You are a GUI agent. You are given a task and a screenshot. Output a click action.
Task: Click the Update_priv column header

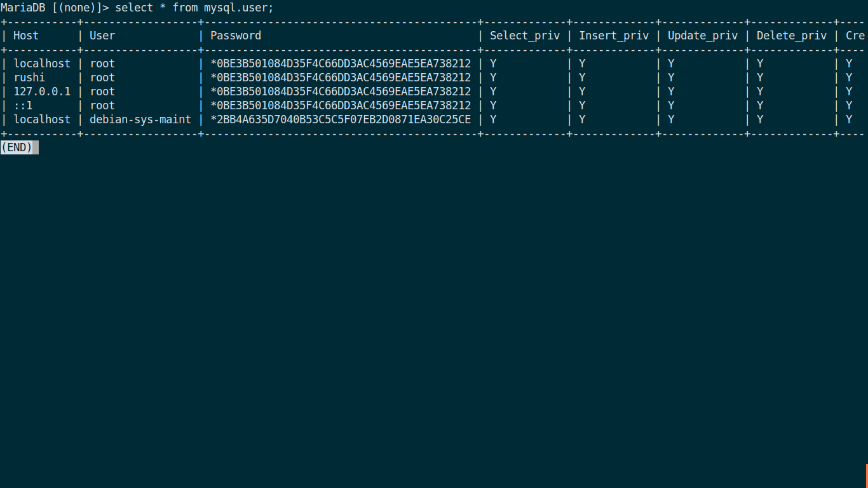(x=703, y=36)
